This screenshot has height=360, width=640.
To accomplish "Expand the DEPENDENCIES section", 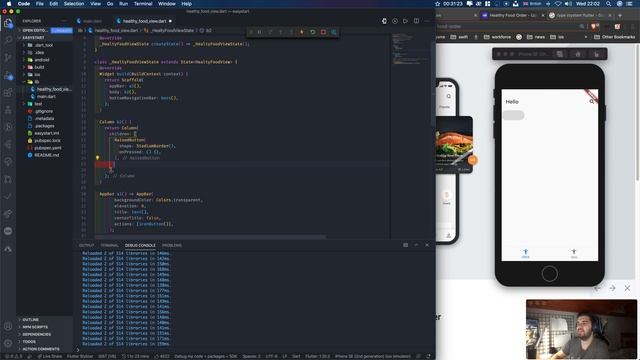I will coord(36,334).
